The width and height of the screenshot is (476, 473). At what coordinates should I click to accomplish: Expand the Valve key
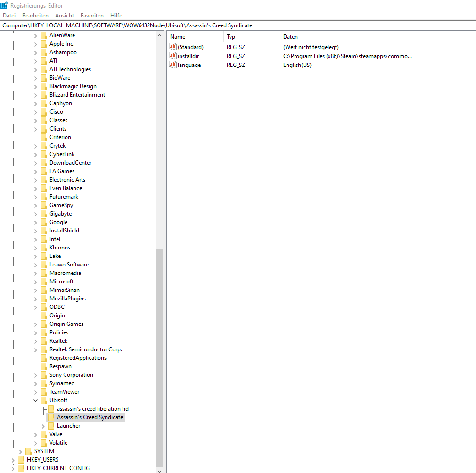pyautogui.click(x=35, y=435)
